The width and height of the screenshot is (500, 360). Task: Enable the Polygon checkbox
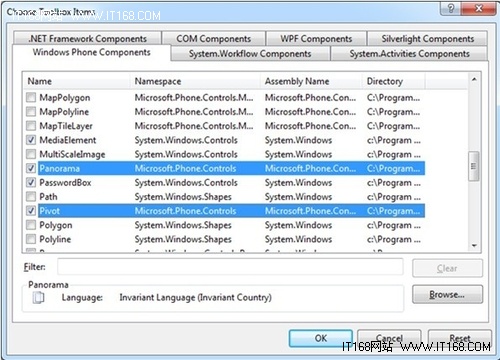tap(31, 225)
